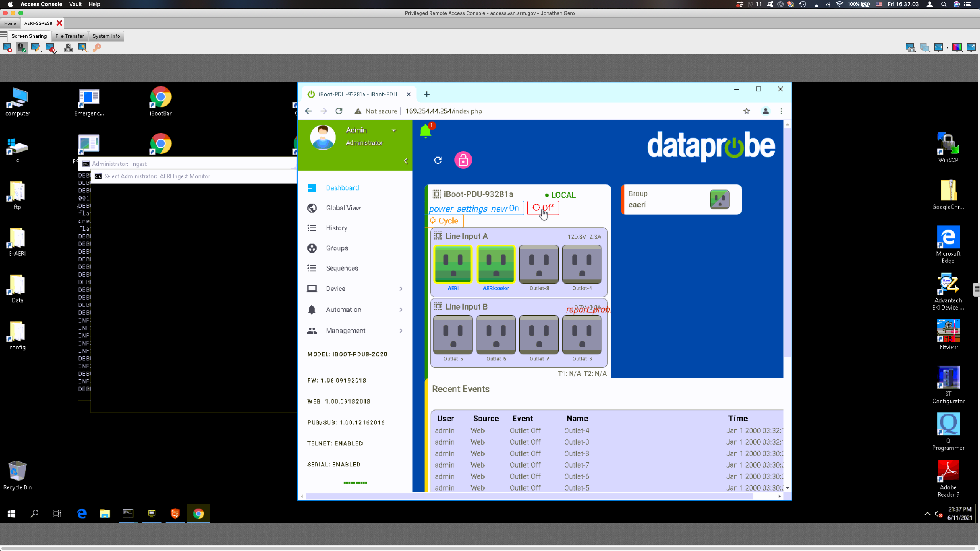The width and height of the screenshot is (980, 551).
Task: Toggle the AERI outlet
Action: coord(453,264)
